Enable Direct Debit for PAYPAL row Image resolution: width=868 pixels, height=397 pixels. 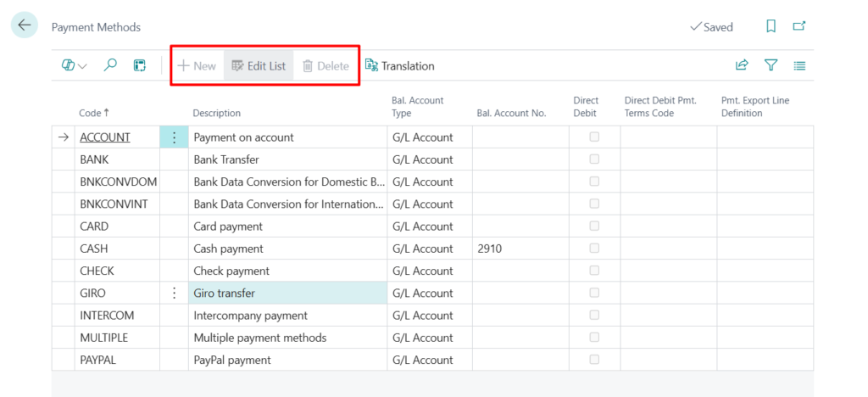[x=594, y=360]
